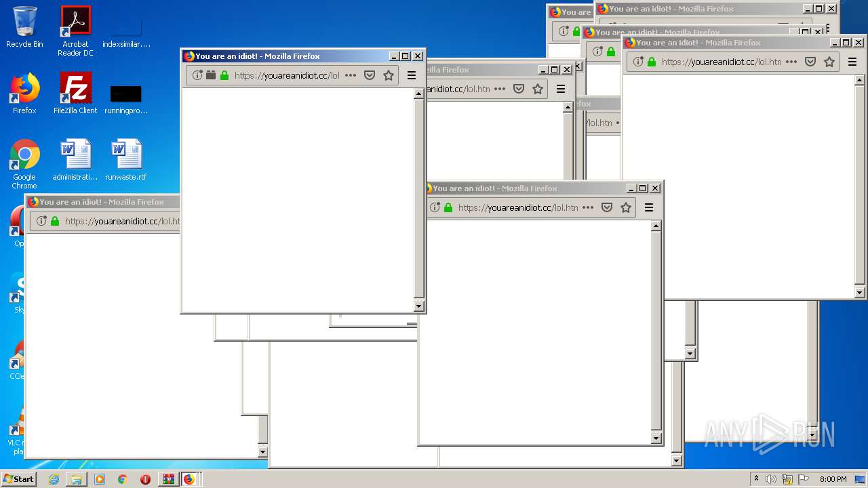The image size is (868, 488).
Task: Select the runwaste.rtf document icon
Action: (126, 160)
